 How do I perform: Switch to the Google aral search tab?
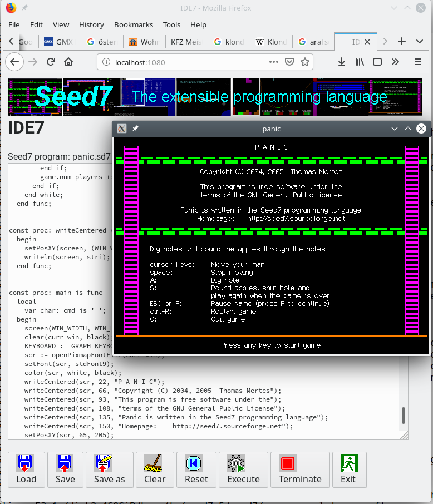pos(314,42)
